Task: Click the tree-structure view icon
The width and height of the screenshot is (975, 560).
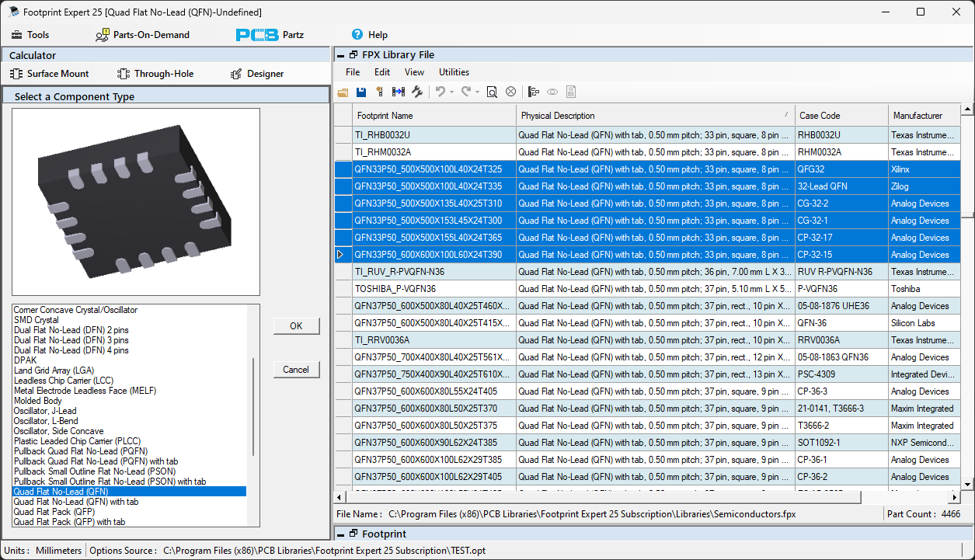Action: [534, 92]
